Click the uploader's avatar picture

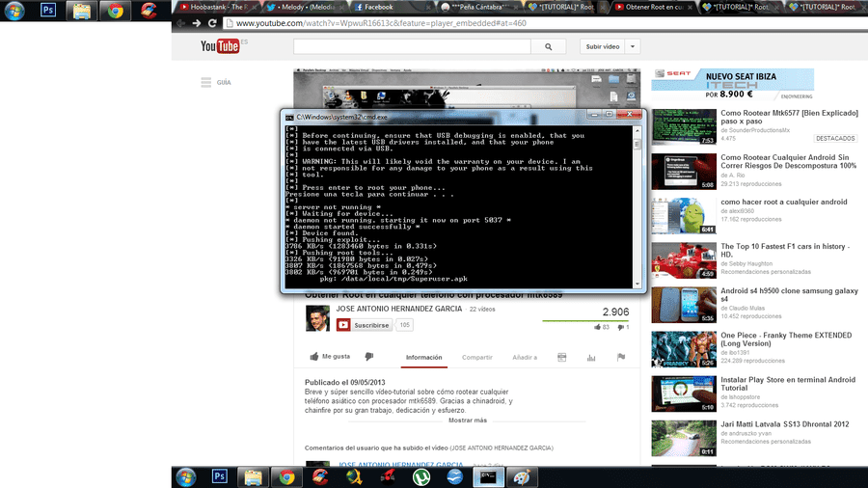[317, 318]
